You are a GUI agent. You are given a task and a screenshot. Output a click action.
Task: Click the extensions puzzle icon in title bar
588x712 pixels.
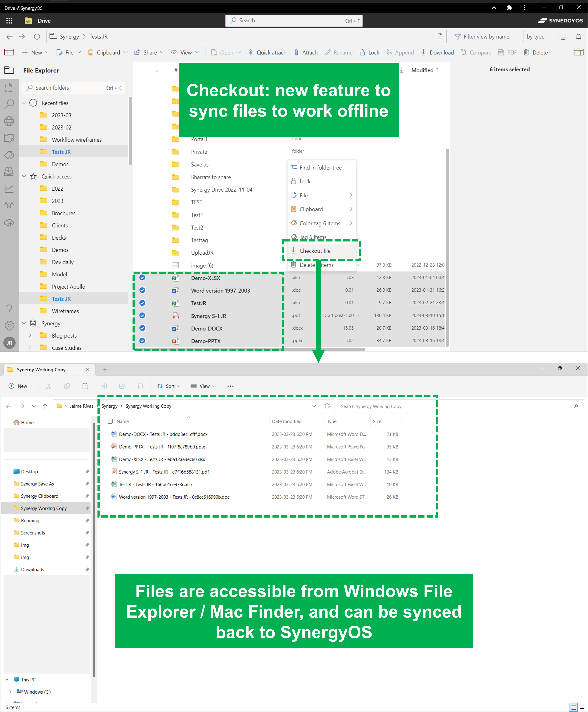(509, 7)
